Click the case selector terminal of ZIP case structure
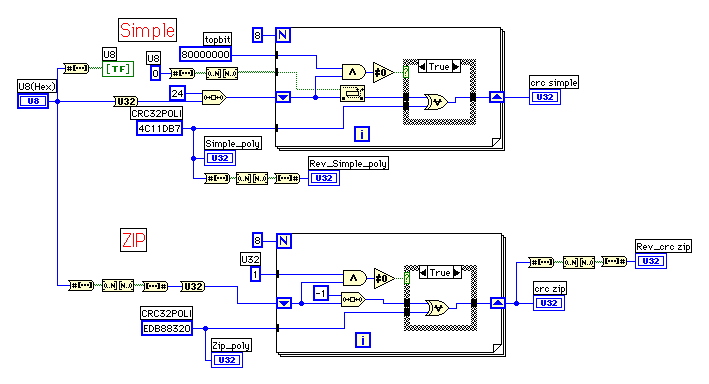709x384 pixels. pyautogui.click(x=407, y=278)
